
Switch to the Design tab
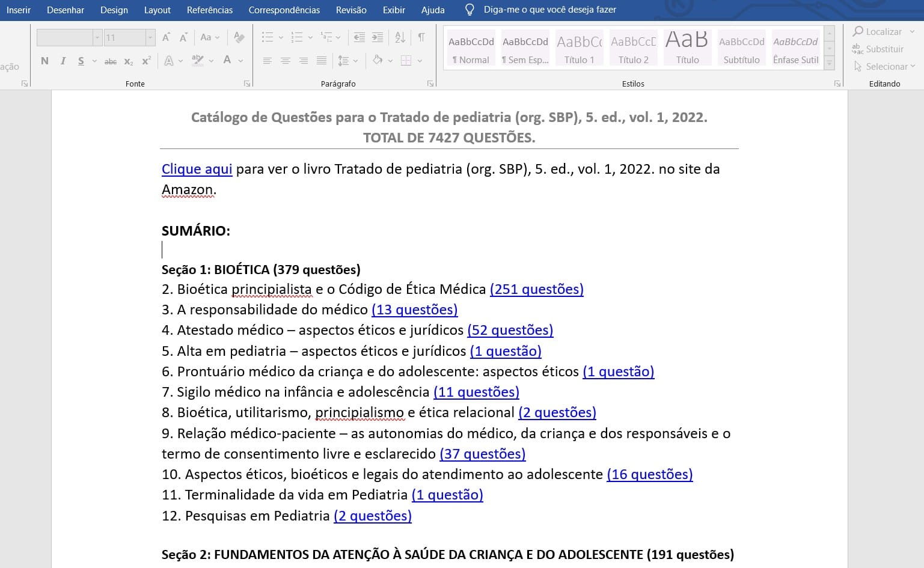click(114, 10)
